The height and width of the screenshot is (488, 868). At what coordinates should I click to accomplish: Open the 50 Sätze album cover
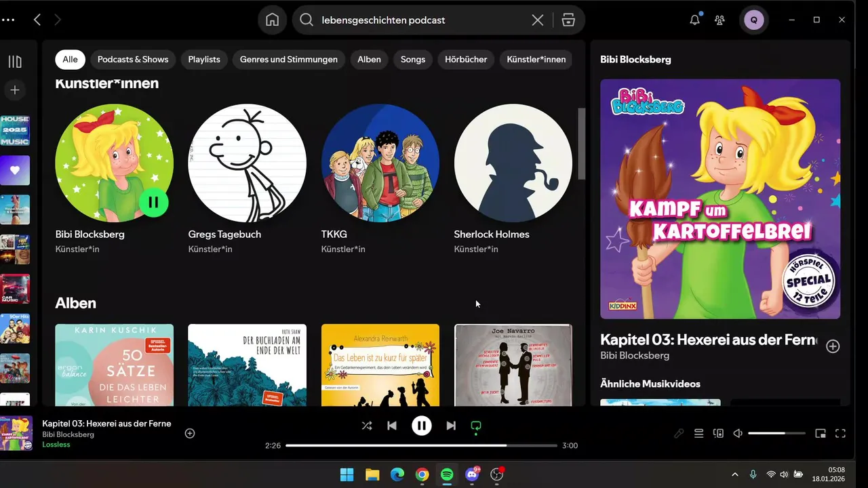(114, 365)
